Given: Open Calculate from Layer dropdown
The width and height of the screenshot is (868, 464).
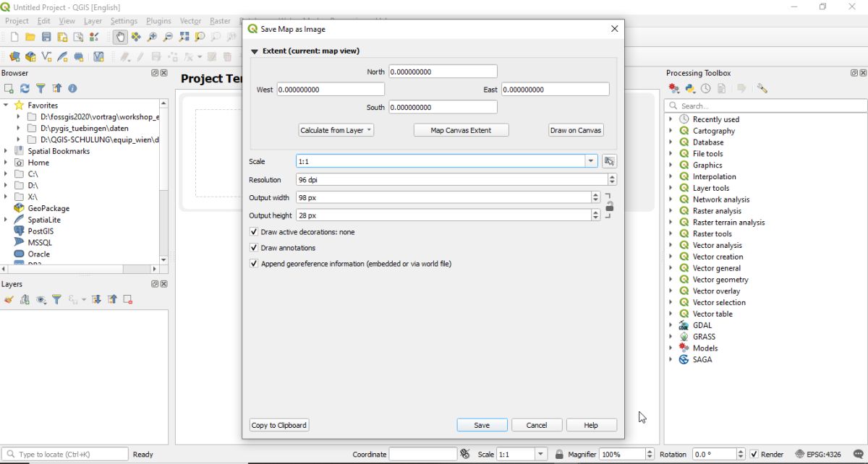Looking at the screenshot, I should pyautogui.click(x=336, y=130).
